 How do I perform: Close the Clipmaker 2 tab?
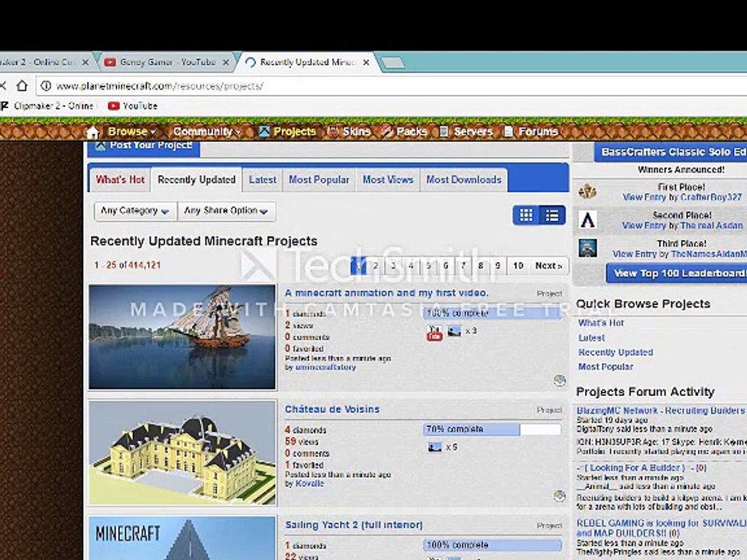[86, 62]
